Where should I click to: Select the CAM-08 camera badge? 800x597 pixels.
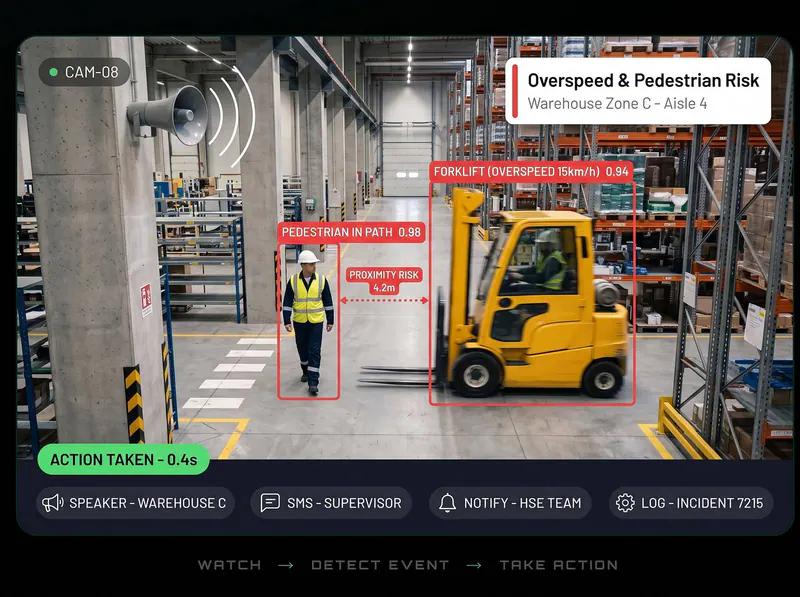click(x=84, y=72)
